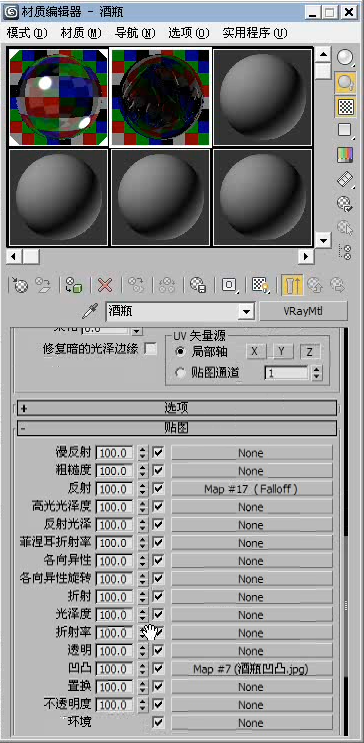Click the VRayMtl material type button
Viewport: 364px width, 743px height.
click(304, 311)
